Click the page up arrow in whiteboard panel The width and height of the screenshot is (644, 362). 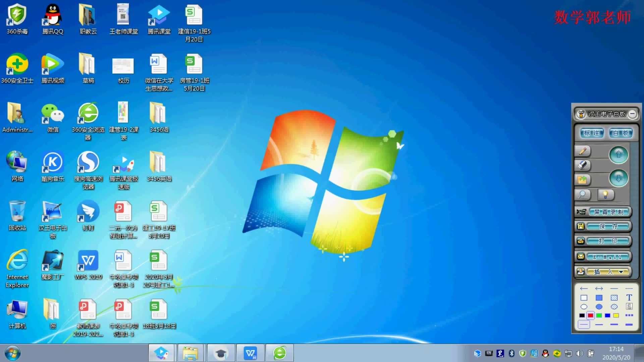(x=619, y=155)
